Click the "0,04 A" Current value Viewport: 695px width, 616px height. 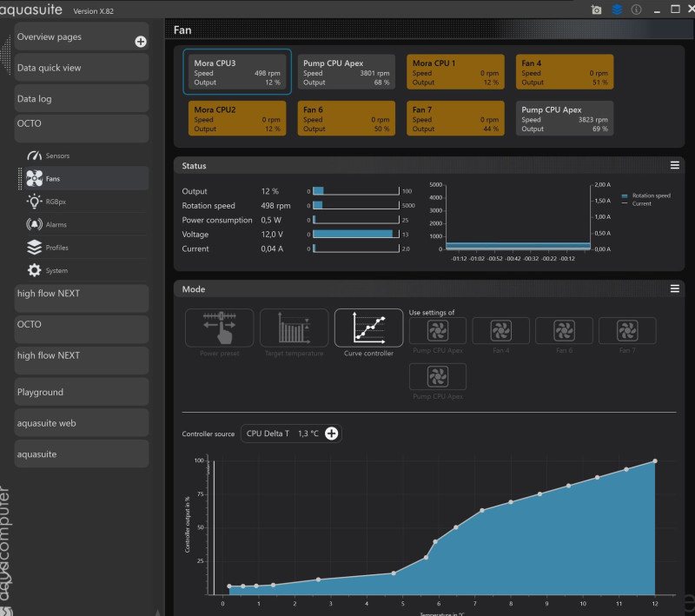click(272, 248)
